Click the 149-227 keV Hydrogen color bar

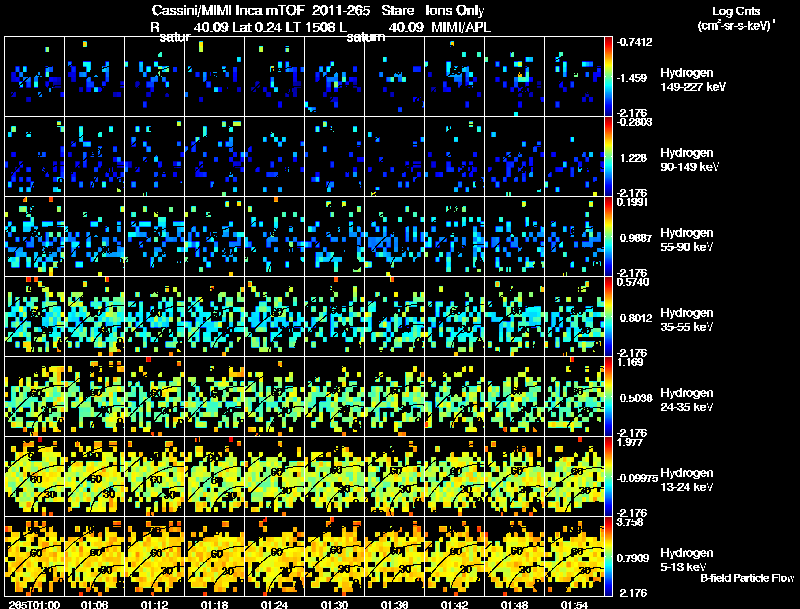click(x=610, y=76)
